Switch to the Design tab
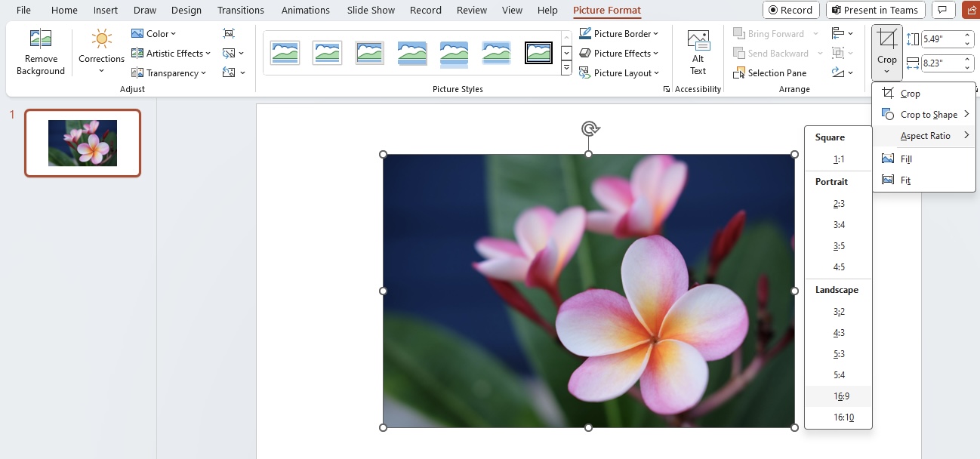980x459 pixels. coord(186,10)
